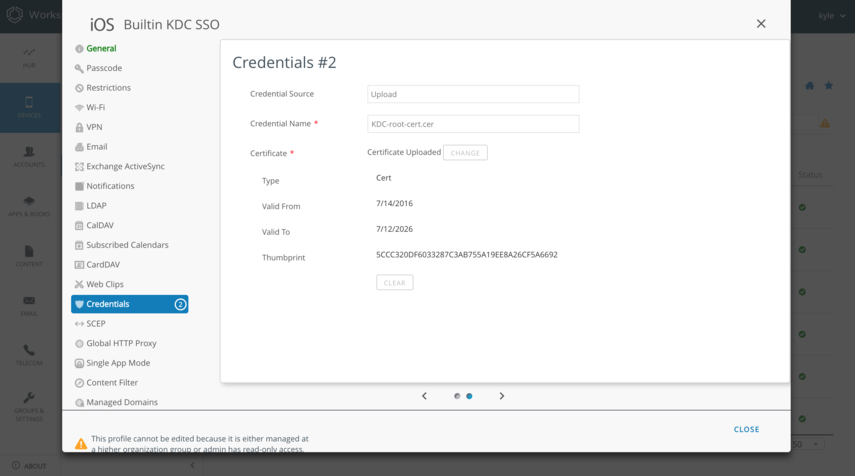The width and height of the screenshot is (855, 476).
Task: Select the second pagination dot
Action: [469, 396]
